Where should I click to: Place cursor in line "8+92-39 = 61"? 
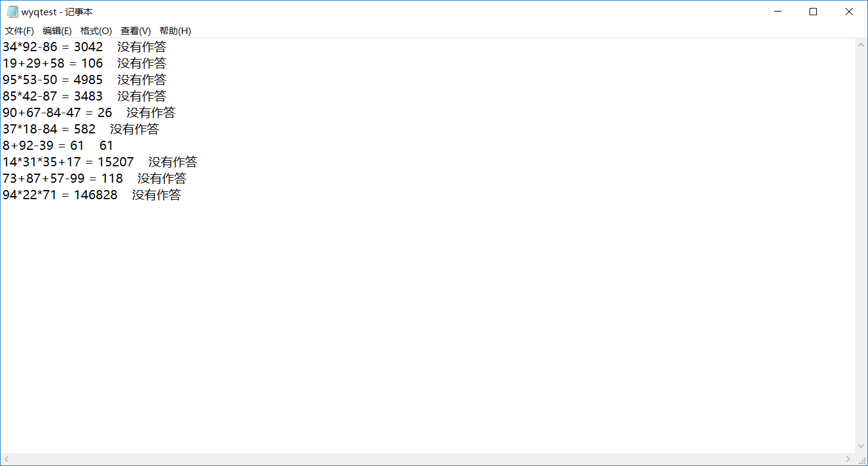pyautogui.click(x=43, y=146)
